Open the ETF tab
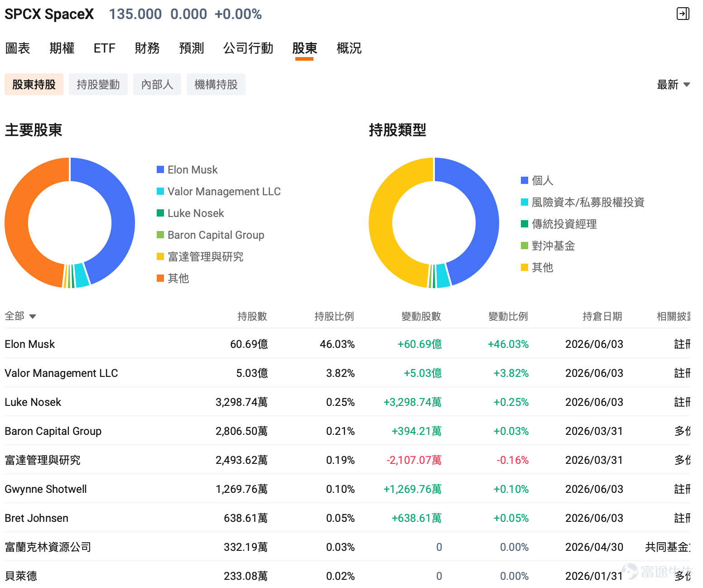Image resolution: width=703 pixels, height=588 pixels. coord(105,48)
